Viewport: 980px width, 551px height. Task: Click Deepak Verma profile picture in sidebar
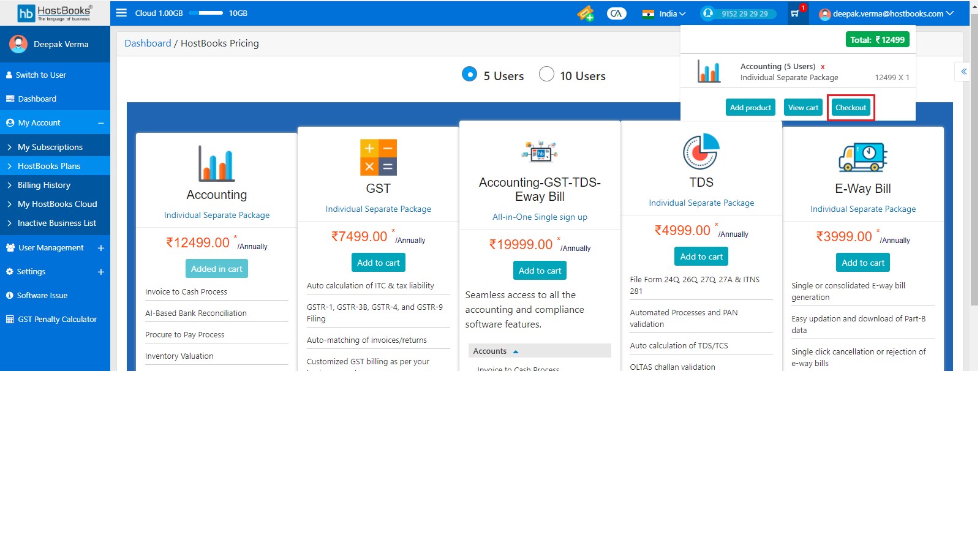(x=18, y=44)
